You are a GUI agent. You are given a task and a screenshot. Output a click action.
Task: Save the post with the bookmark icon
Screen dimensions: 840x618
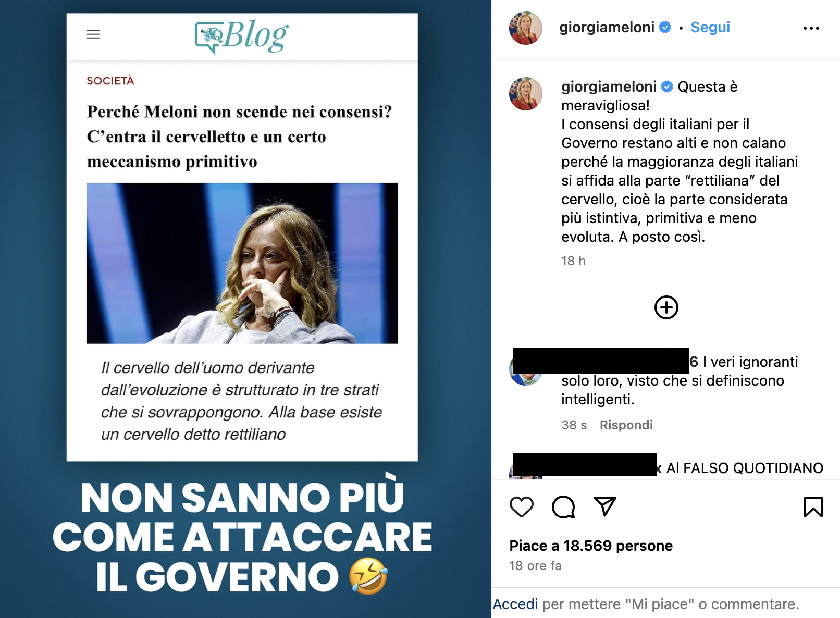[x=813, y=507]
